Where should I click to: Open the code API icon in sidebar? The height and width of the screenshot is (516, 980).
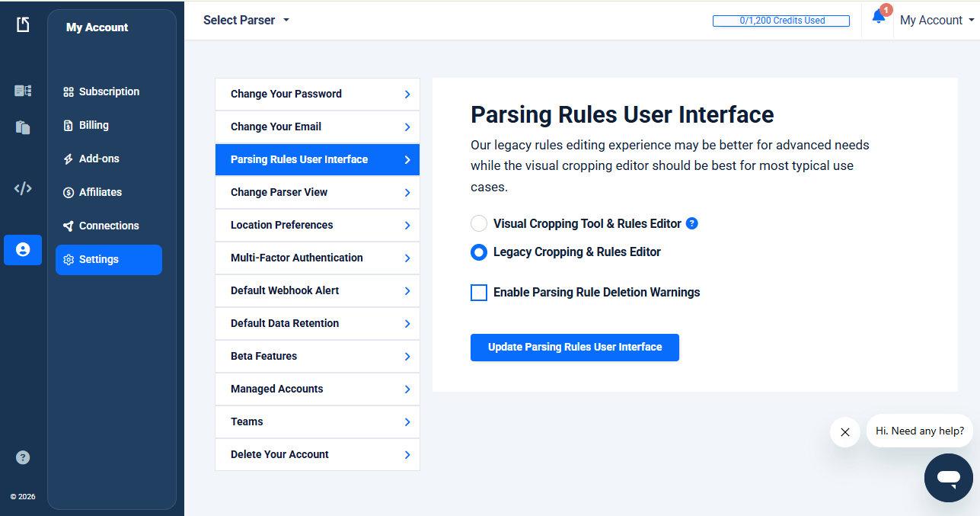coord(23,188)
